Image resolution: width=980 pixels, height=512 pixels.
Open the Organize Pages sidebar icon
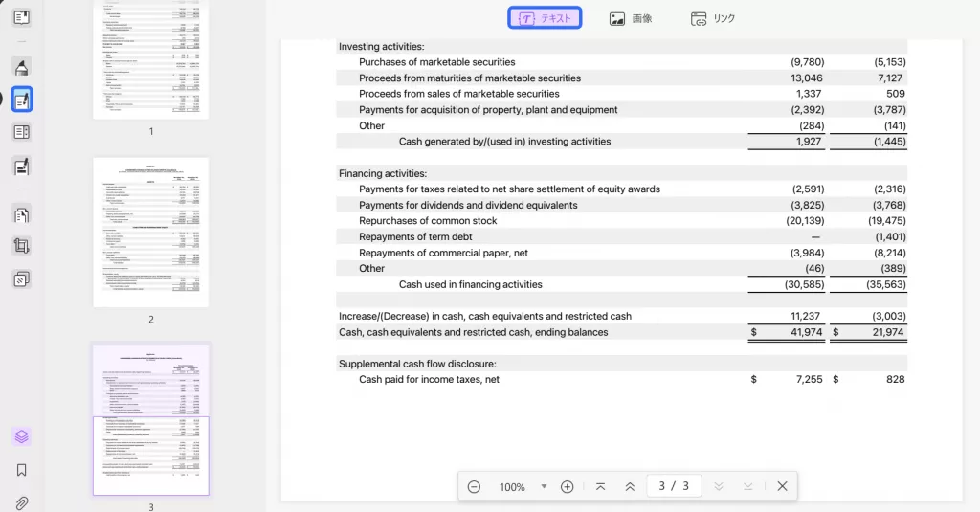(x=21, y=215)
